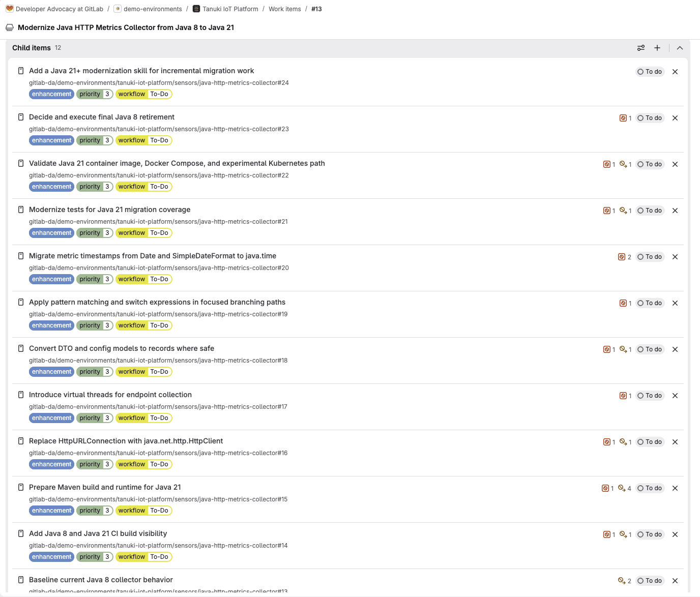700x597 pixels.
Task: Click 'enhancement' label on collector#14 item
Action: pyautogui.click(x=51, y=557)
